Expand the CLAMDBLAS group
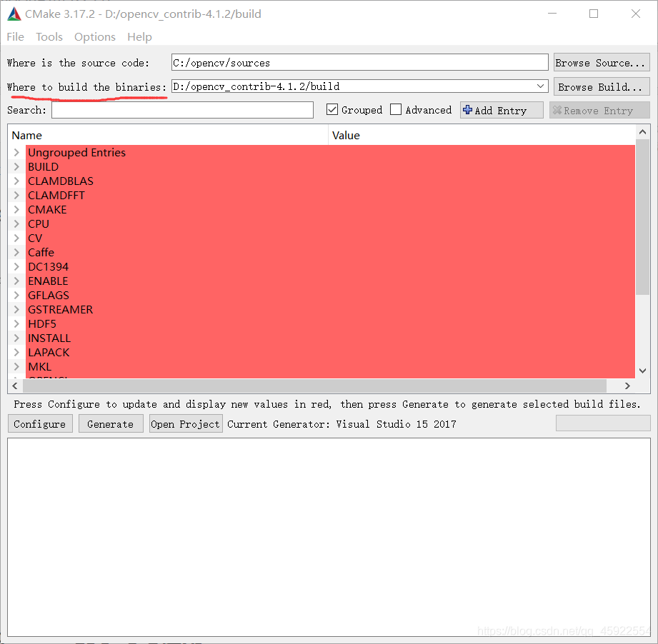Image resolution: width=658 pixels, height=644 pixels. pyautogui.click(x=16, y=181)
